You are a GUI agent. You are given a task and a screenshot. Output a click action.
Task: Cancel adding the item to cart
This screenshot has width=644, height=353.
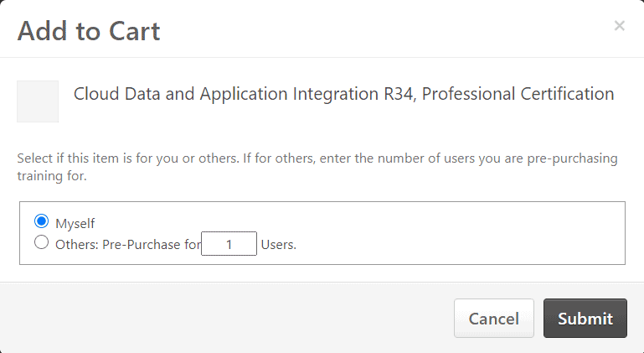click(x=494, y=319)
